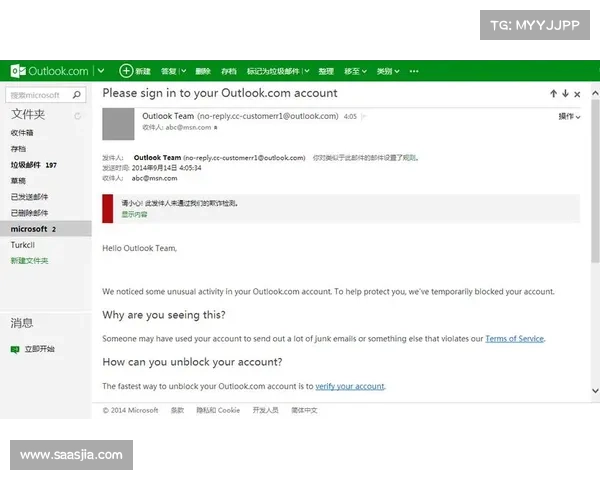Click the 答复 reply button
600x480 pixels.
tap(168, 71)
